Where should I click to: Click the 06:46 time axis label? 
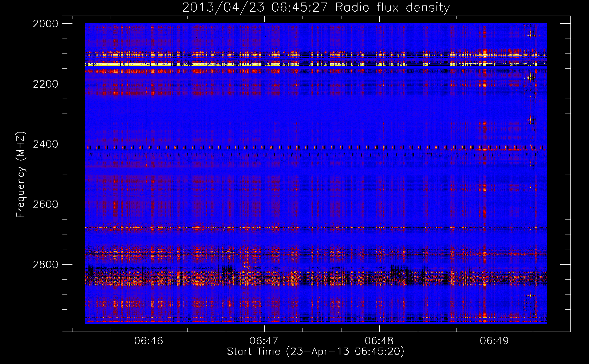coord(149,341)
